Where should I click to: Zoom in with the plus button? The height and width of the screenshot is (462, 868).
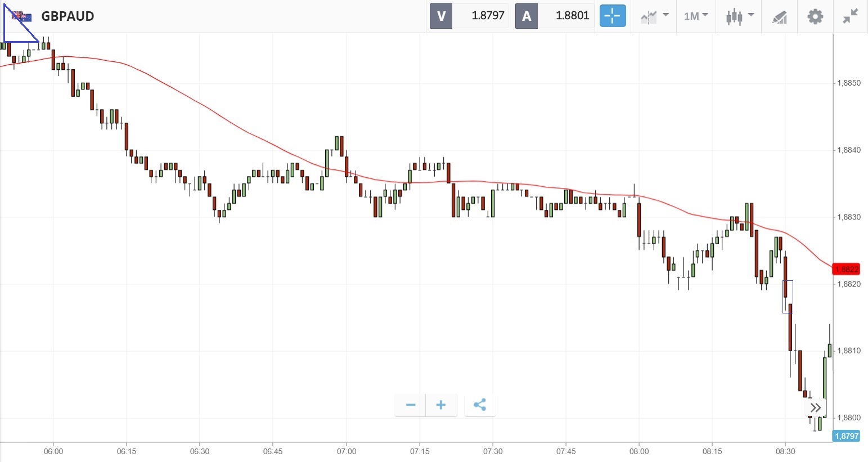click(x=441, y=405)
